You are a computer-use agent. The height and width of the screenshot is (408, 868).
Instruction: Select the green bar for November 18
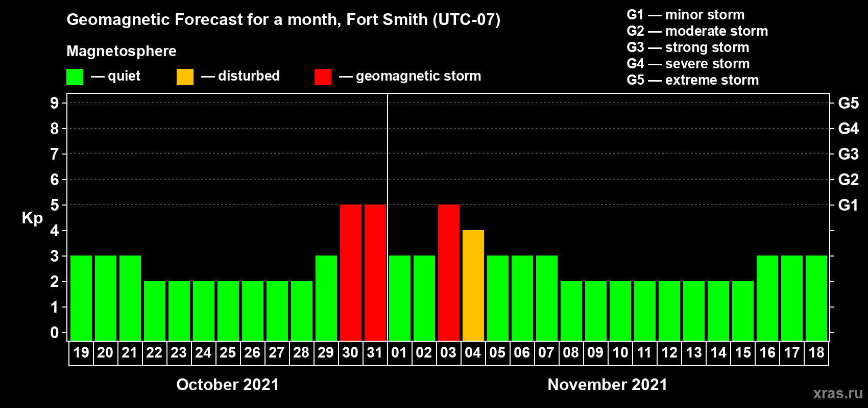[816, 298]
